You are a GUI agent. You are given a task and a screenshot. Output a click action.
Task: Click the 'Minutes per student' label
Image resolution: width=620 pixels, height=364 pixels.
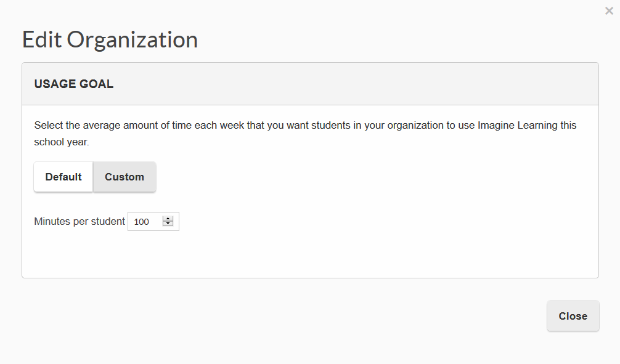tap(80, 222)
